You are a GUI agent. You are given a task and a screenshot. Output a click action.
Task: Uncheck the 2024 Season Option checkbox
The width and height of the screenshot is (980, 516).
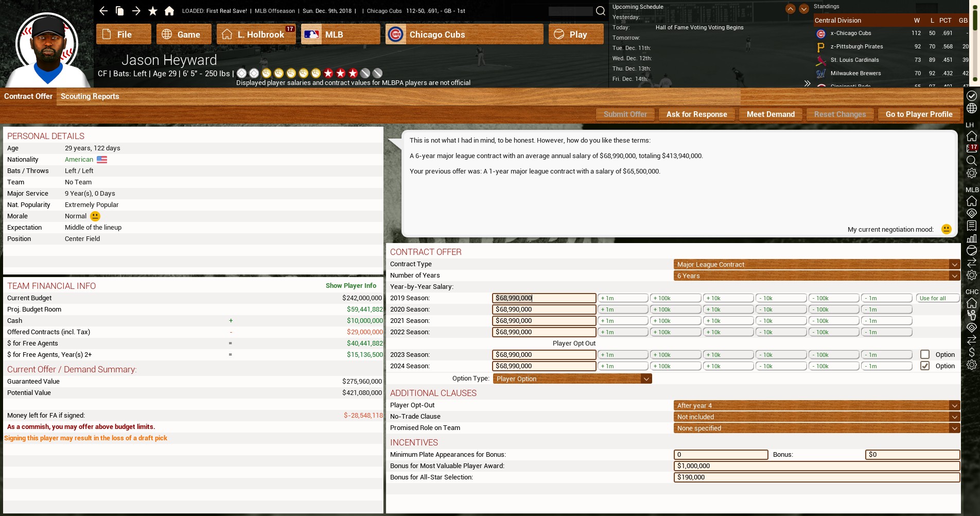pos(925,366)
